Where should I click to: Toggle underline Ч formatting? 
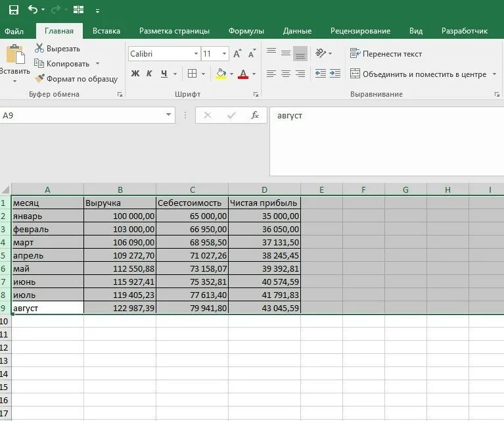point(164,74)
